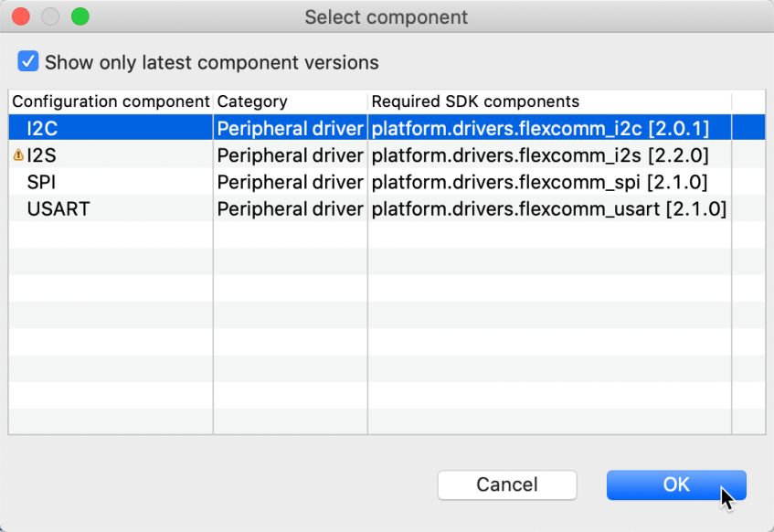Select the I2S component name
Image resolution: width=774 pixels, height=532 pixels.
(42, 155)
